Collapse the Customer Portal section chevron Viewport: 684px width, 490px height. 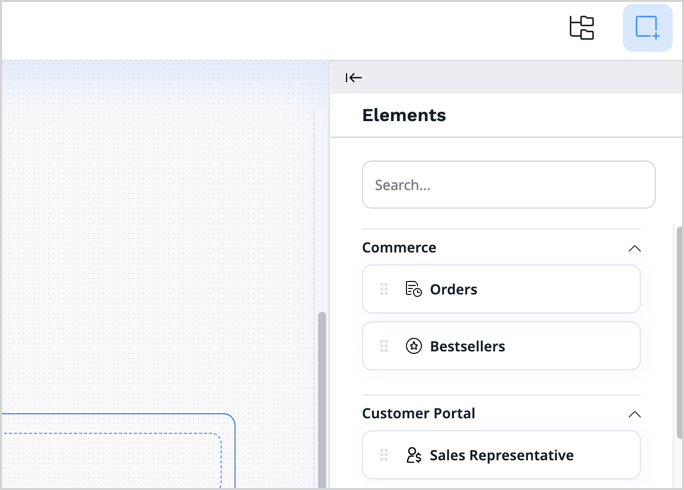633,414
